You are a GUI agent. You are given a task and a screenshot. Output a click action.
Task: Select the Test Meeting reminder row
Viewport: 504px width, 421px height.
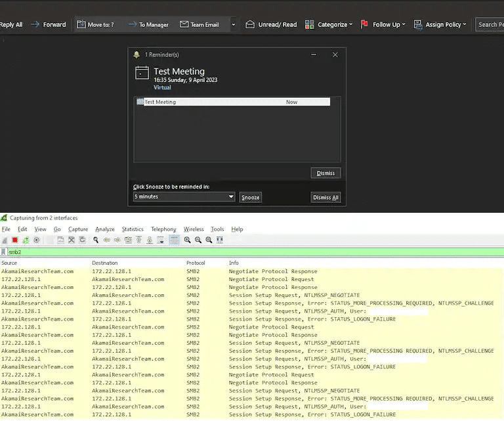point(233,102)
